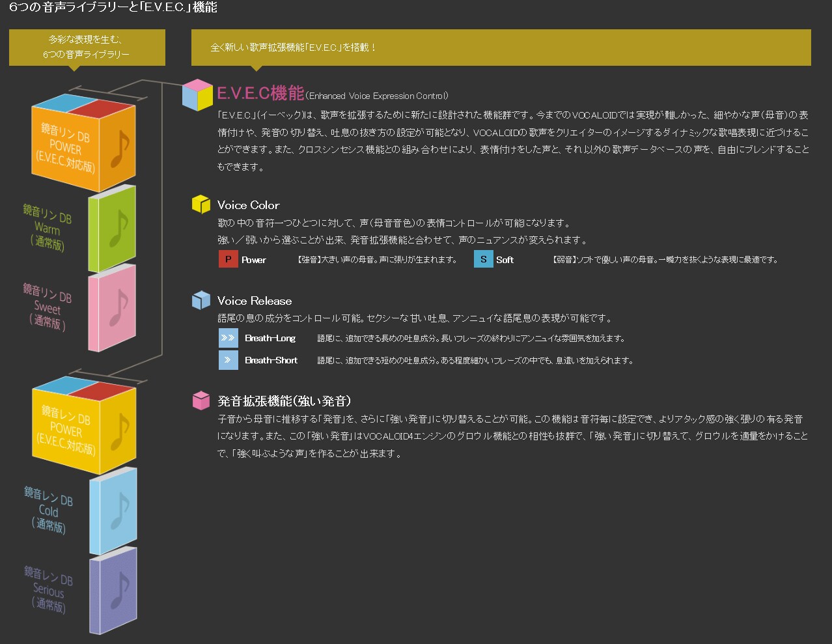Click the E.V.E.C機能 pink heading
This screenshot has height=644, width=832.
click(260, 94)
